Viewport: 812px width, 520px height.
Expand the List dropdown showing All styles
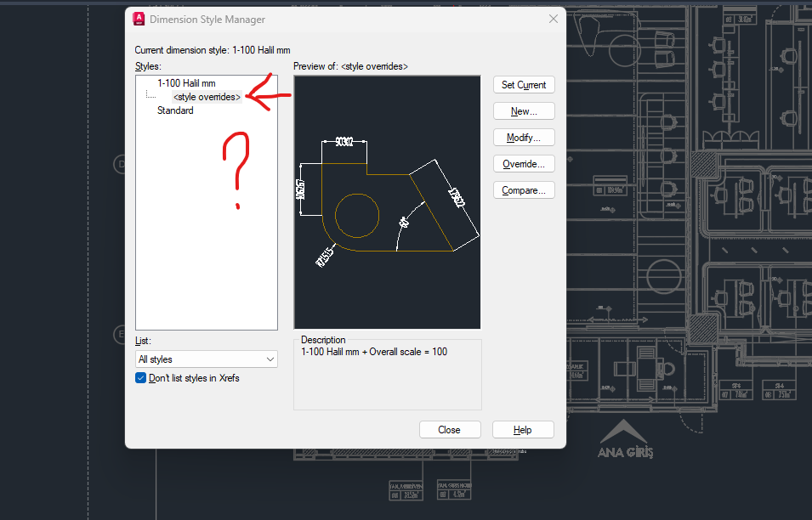click(207, 359)
